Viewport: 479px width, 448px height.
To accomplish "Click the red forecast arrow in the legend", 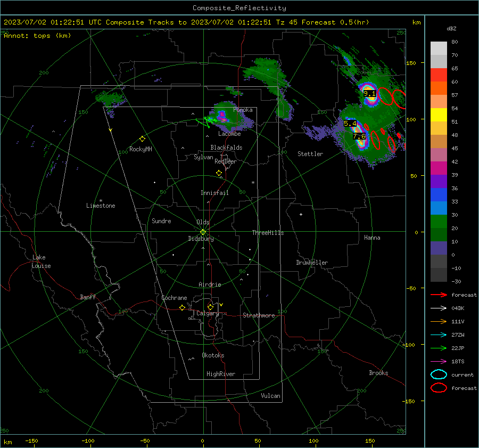I will click(x=439, y=295).
